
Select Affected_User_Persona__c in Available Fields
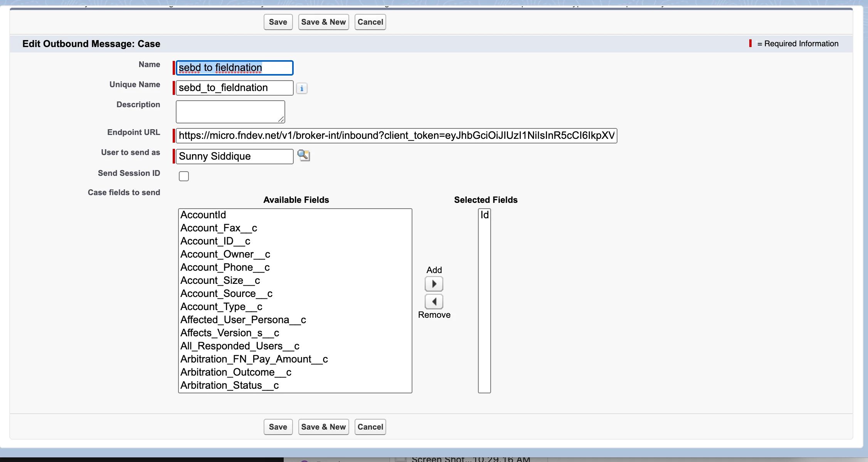[x=243, y=320]
